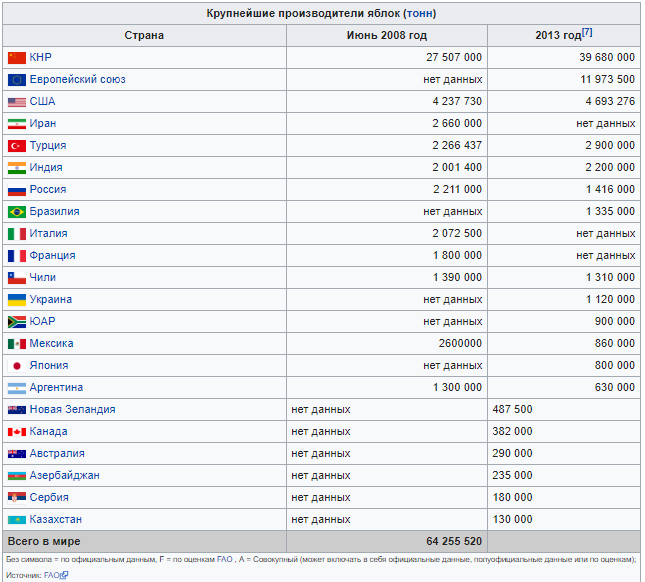Go to the Чили link
This screenshot has width=645, height=582.
[42, 278]
